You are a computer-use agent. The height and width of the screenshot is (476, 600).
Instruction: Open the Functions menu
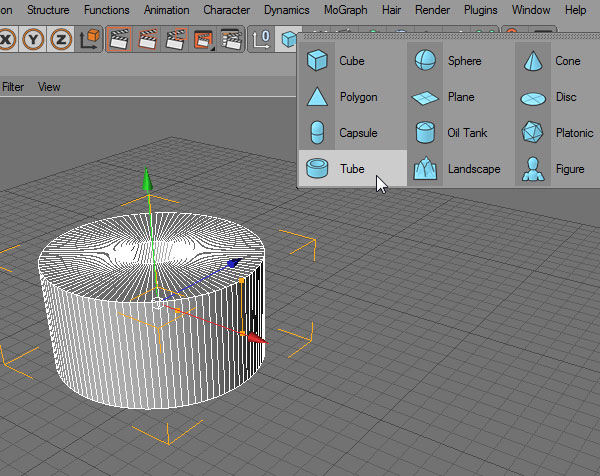coord(107,10)
